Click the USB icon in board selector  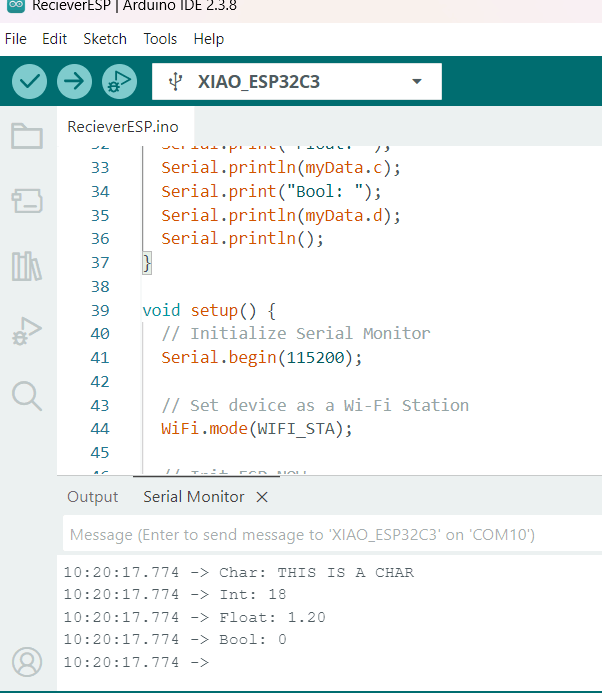tap(175, 82)
